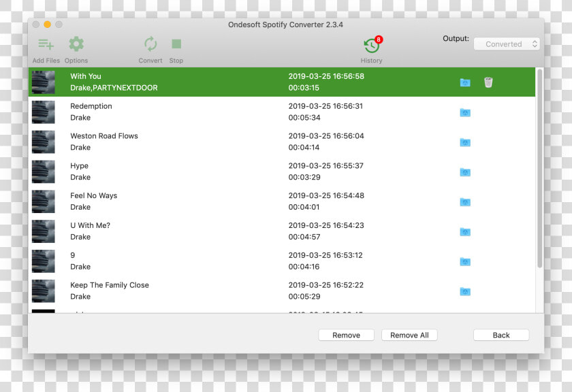The width and height of the screenshot is (572, 392).
Task: Select album thumbnail for Feel No Ways
Action: click(x=44, y=201)
